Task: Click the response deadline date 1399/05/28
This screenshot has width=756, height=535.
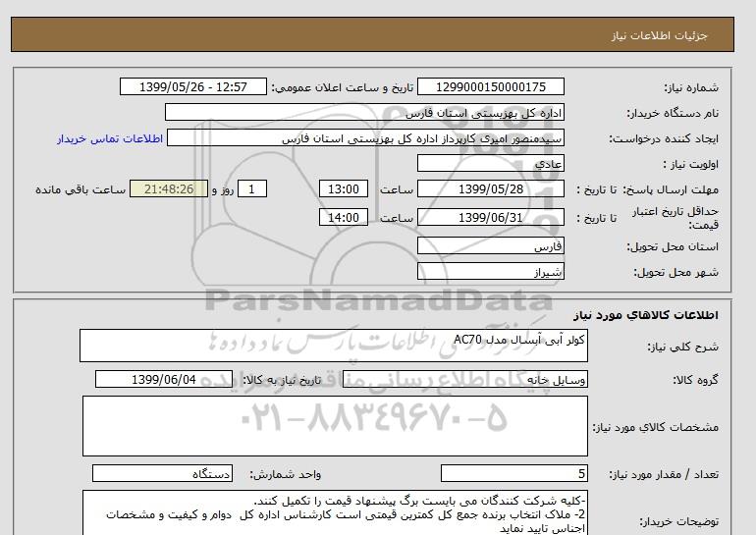Action: [490, 188]
